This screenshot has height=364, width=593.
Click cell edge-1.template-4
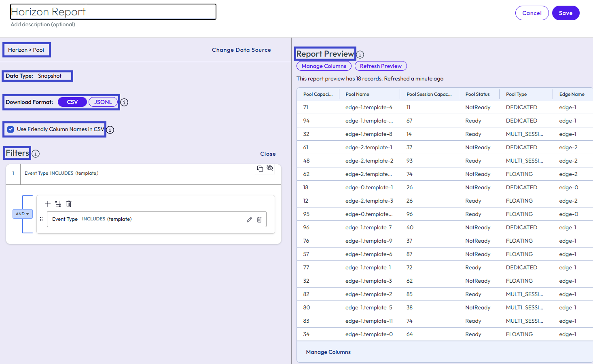coord(369,107)
